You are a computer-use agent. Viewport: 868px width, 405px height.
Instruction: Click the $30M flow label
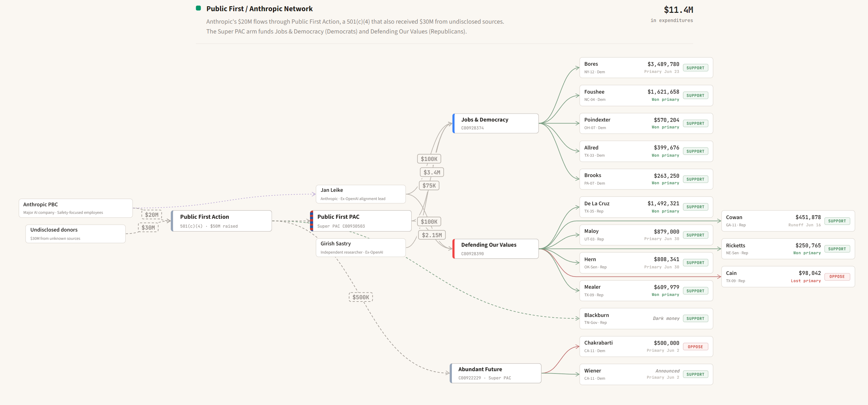pyautogui.click(x=148, y=227)
